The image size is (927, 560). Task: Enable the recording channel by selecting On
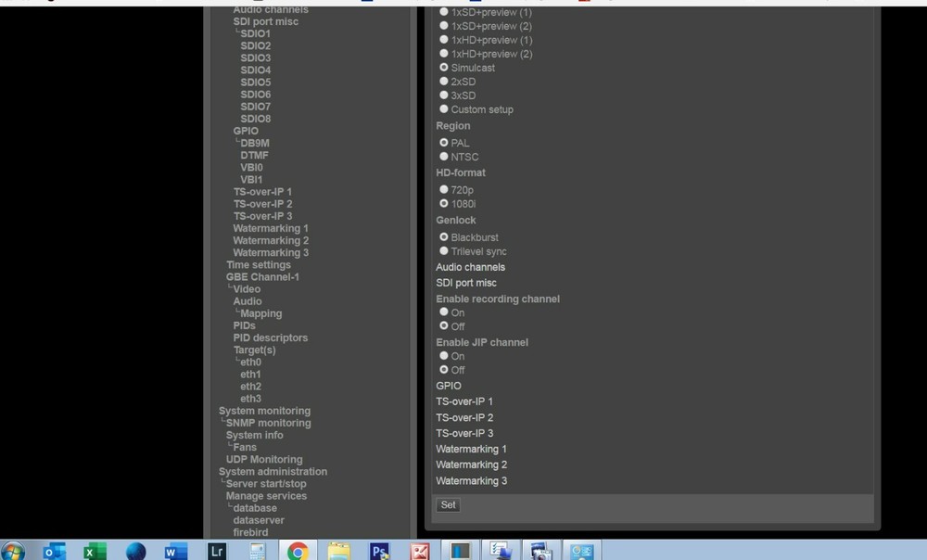click(x=444, y=312)
